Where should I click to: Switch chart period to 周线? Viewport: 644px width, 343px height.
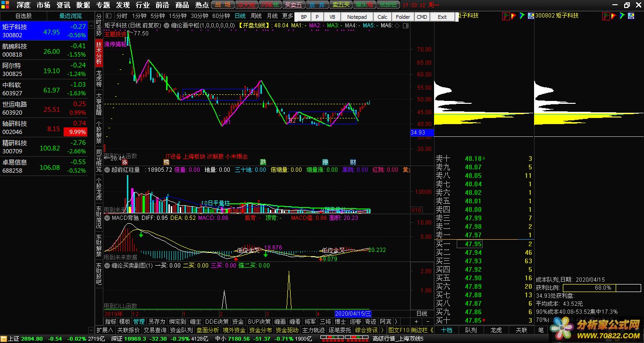point(256,16)
